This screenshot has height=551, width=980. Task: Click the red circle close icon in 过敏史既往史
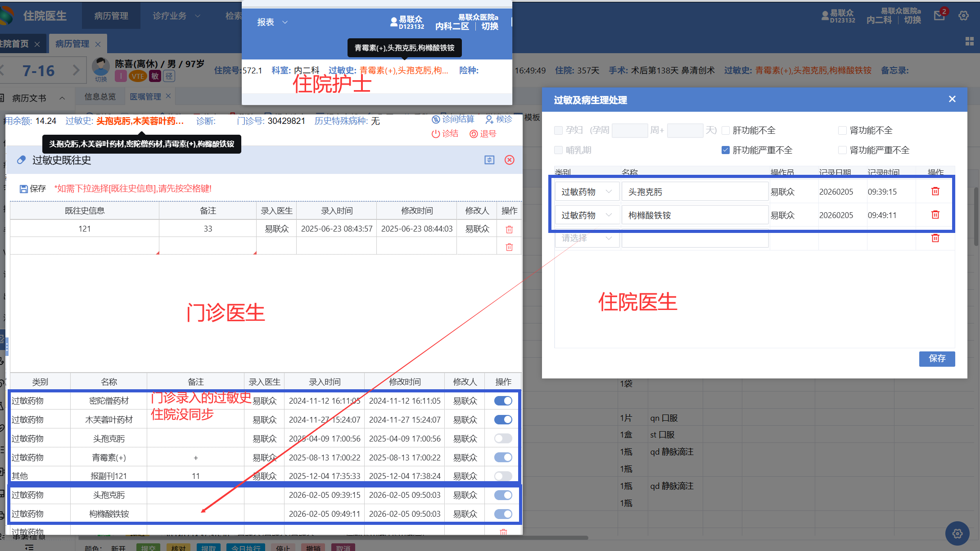pos(509,160)
